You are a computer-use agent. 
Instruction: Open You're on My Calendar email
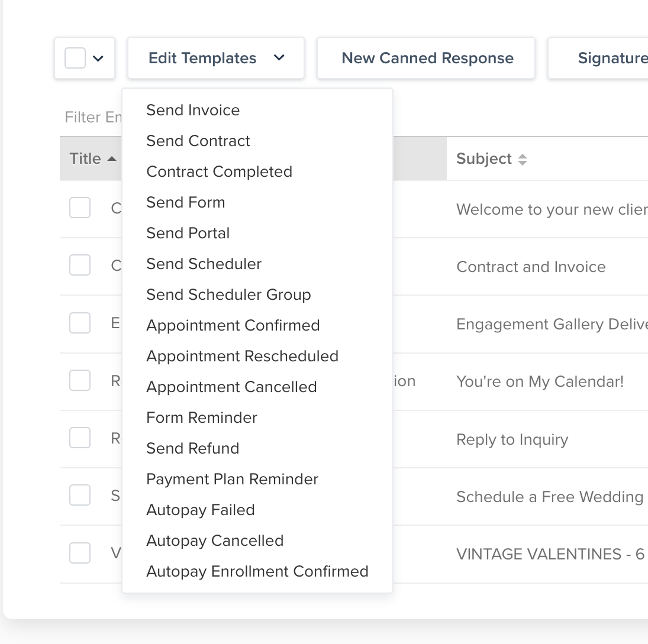point(540,381)
